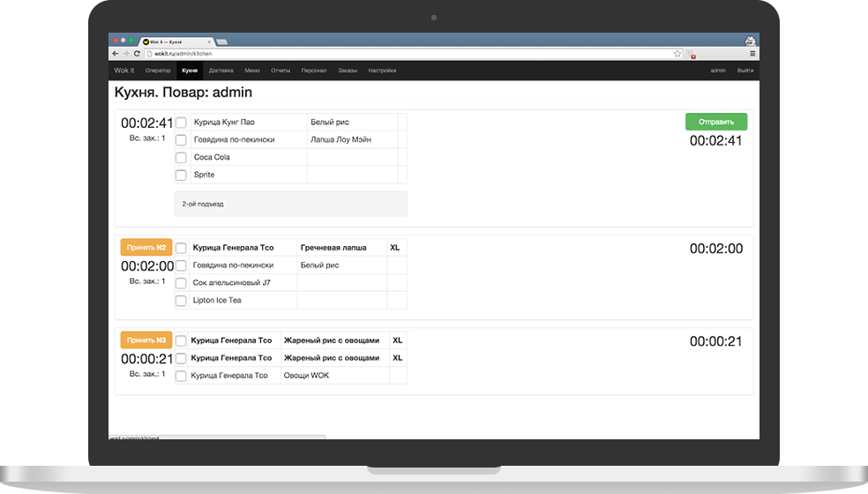Screen dimensions: 868x494
Task: Open the Настройки navigation item
Action: (x=382, y=71)
